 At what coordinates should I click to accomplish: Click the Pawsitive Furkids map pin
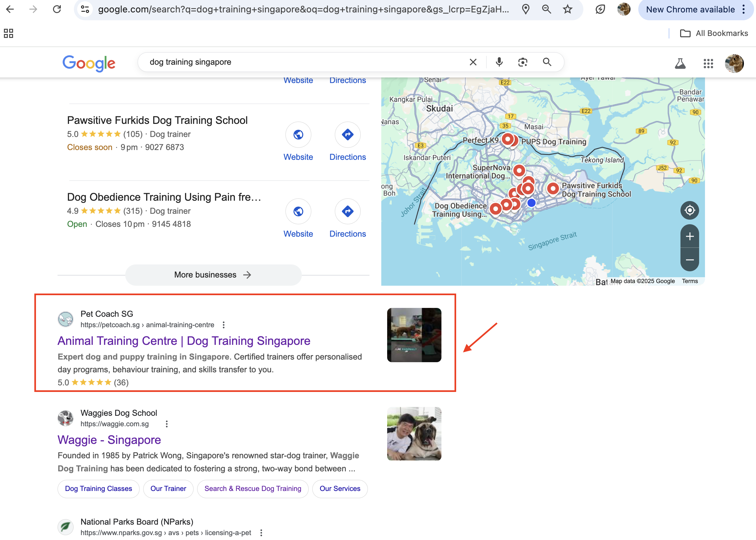pyautogui.click(x=553, y=189)
